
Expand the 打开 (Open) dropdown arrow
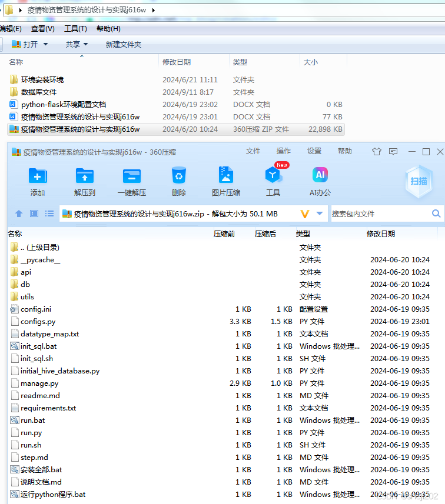pyautogui.click(x=46, y=44)
